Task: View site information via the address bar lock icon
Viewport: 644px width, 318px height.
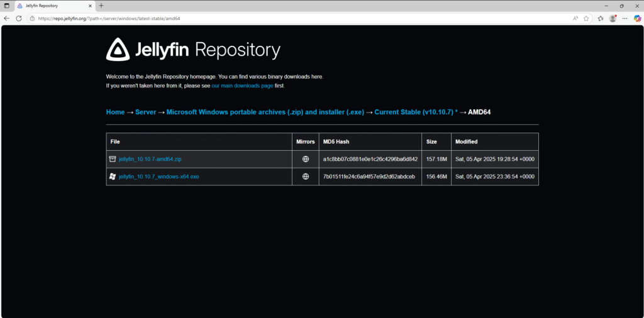Action: coord(32,18)
